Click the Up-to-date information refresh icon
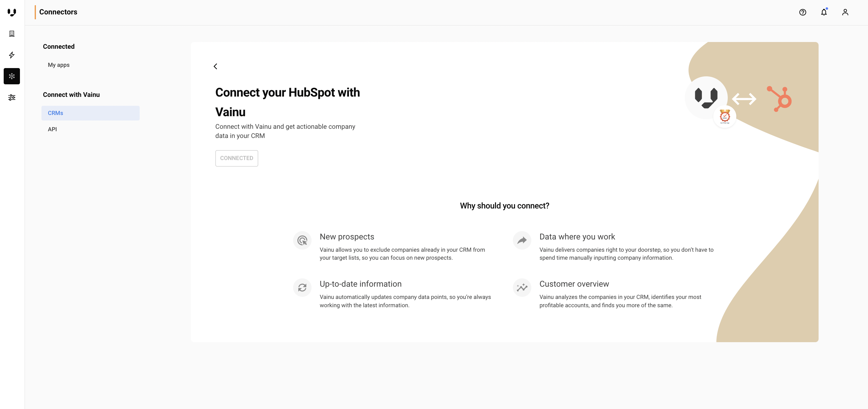Viewport: 868px width, 409px height. [302, 288]
